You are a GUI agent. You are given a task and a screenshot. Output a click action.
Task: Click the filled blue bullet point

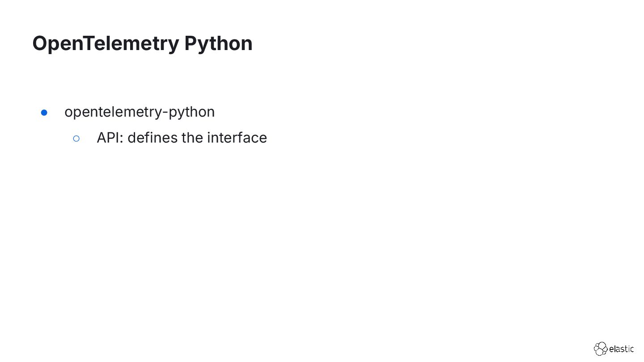coord(44,113)
